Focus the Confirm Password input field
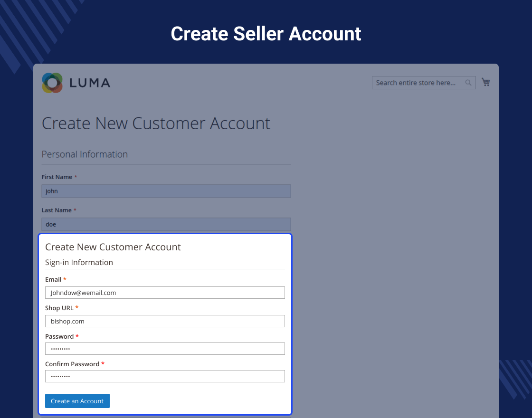Screen dimensions: 532x418 tap(165, 376)
